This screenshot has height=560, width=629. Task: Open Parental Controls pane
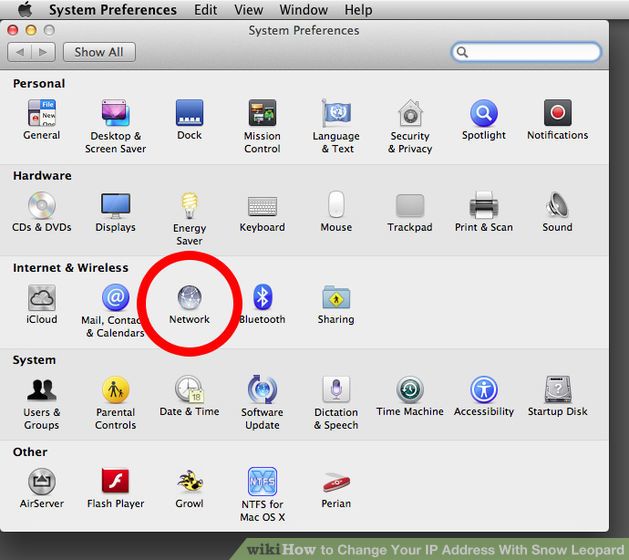coord(116,403)
